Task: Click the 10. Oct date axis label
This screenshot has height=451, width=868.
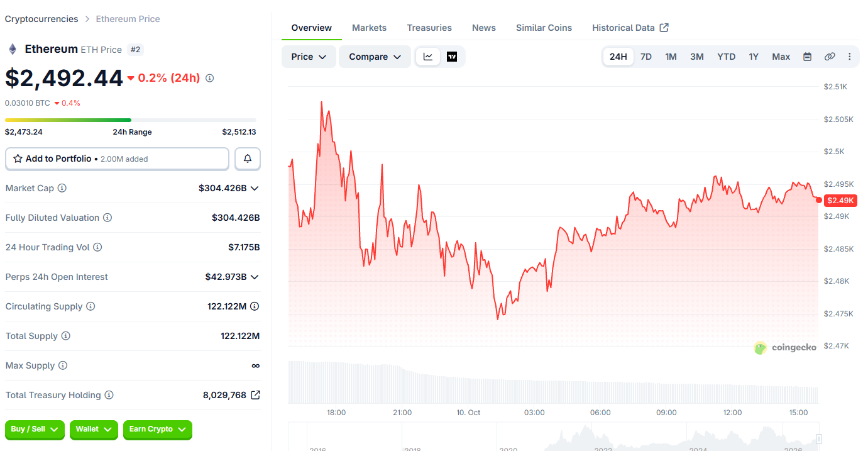Action: (x=468, y=413)
